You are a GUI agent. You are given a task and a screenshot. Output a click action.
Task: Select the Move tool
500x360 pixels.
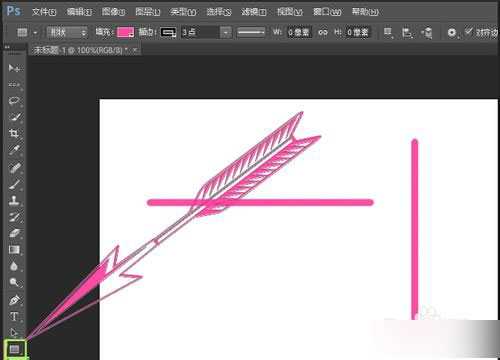[x=14, y=68]
